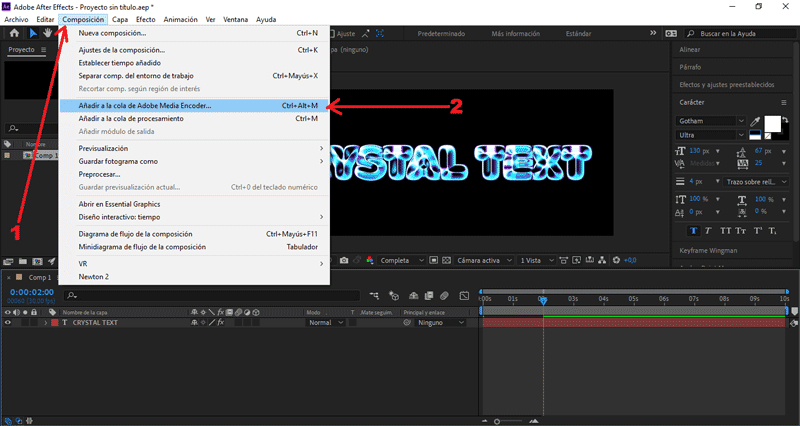Open composition flowchart icon in viewer
Viewport: 800px width, 426px height.
click(603, 260)
